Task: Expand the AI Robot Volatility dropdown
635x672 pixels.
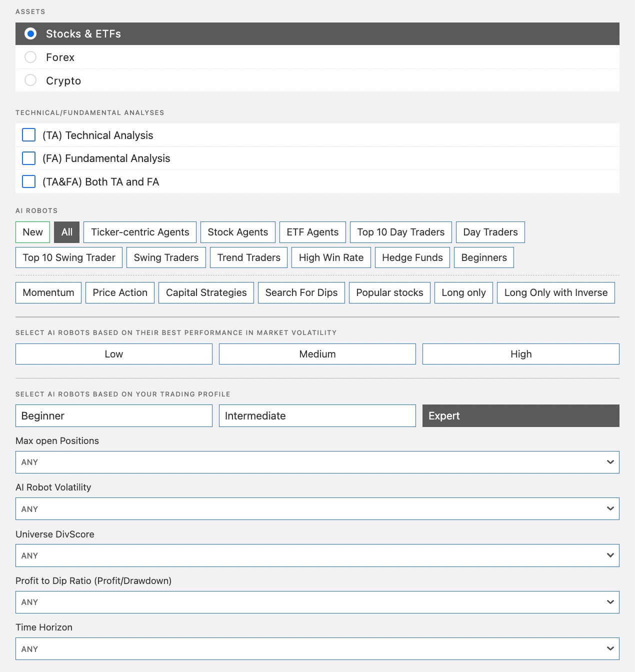Action: pos(317,508)
